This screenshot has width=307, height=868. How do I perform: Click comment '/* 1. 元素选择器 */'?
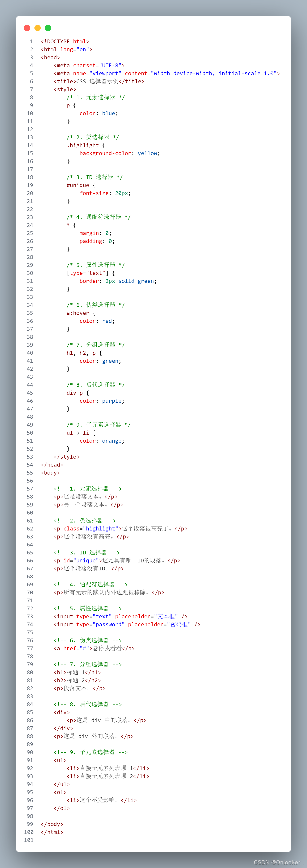[96, 97]
